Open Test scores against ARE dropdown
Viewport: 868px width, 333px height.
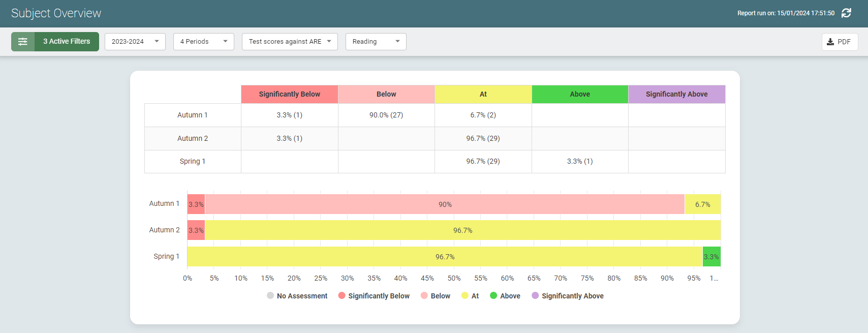tap(290, 42)
